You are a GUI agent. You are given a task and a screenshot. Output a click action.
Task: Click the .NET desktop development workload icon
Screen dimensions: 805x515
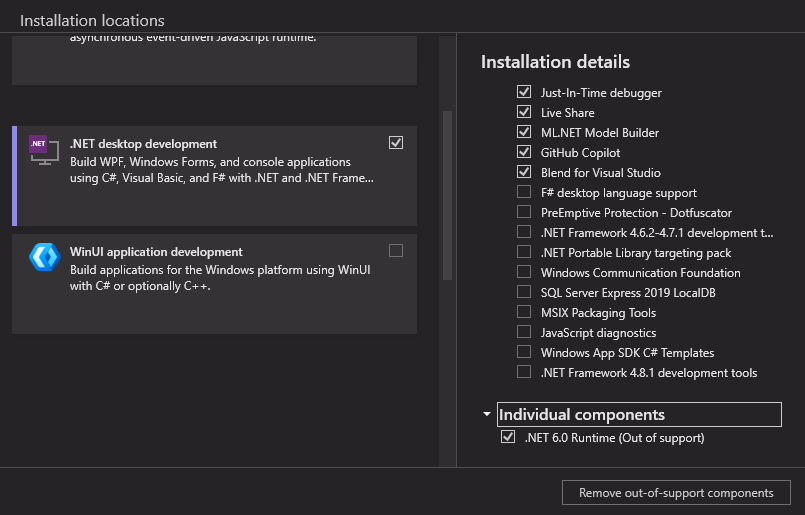point(44,150)
